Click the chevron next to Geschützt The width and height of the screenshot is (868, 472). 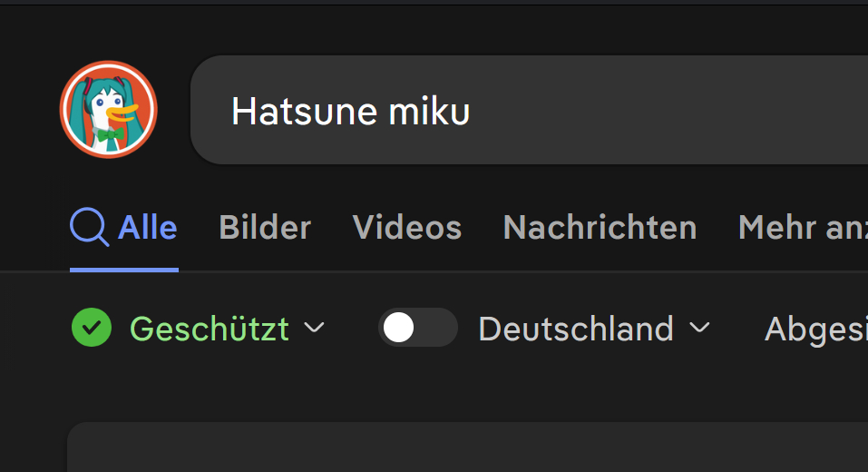[314, 328]
